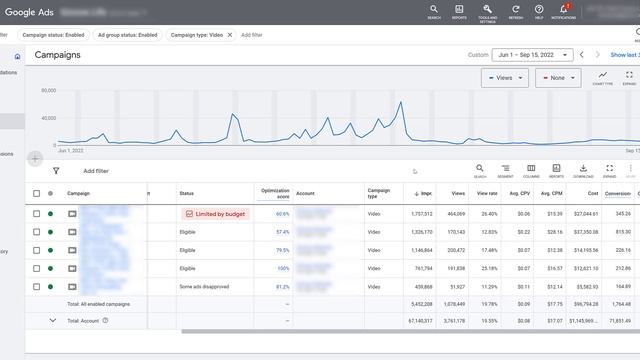The image size is (640, 360).
Task: Open the table Reports icon
Action: point(556,171)
